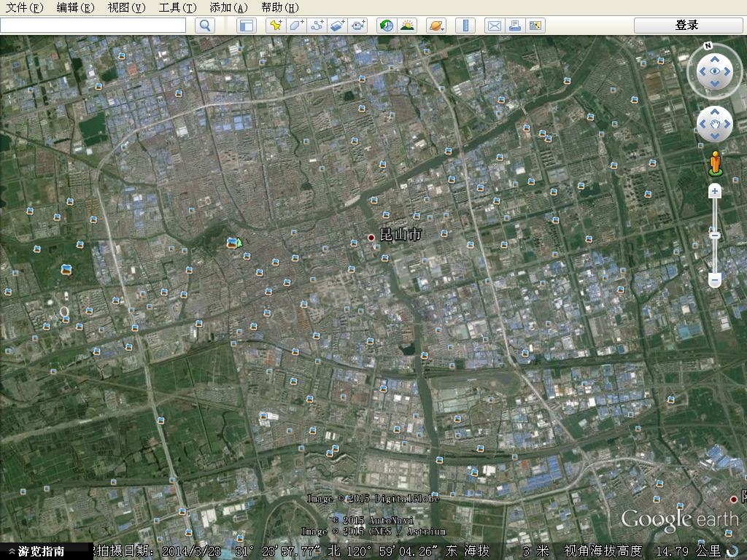Click the 昆山市 city label marker
Image resolution: width=747 pixels, height=560 pixels.
click(x=371, y=237)
